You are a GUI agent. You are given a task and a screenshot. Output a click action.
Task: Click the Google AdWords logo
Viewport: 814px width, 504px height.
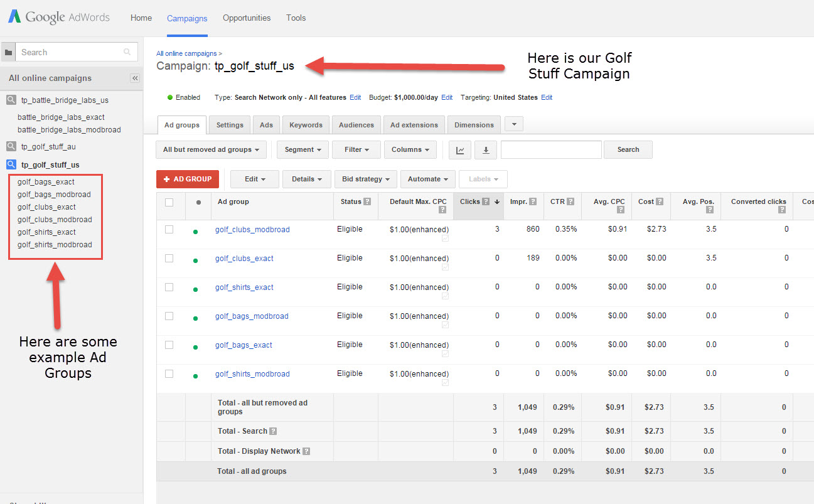(59, 18)
